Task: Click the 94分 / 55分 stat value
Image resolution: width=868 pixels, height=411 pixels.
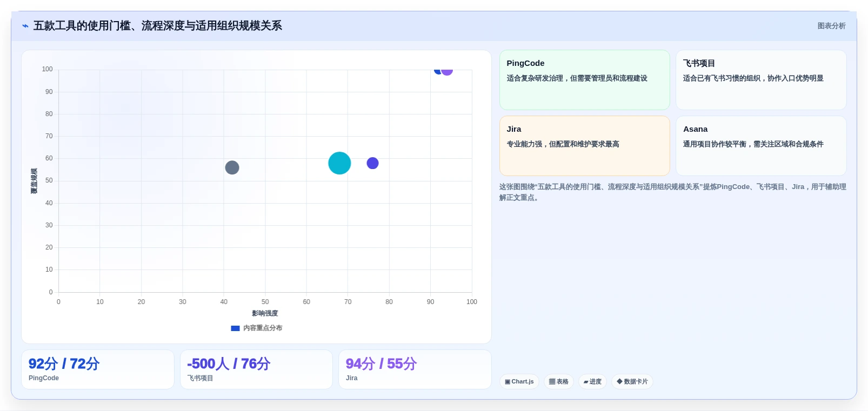Action: (x=381, y=364)
